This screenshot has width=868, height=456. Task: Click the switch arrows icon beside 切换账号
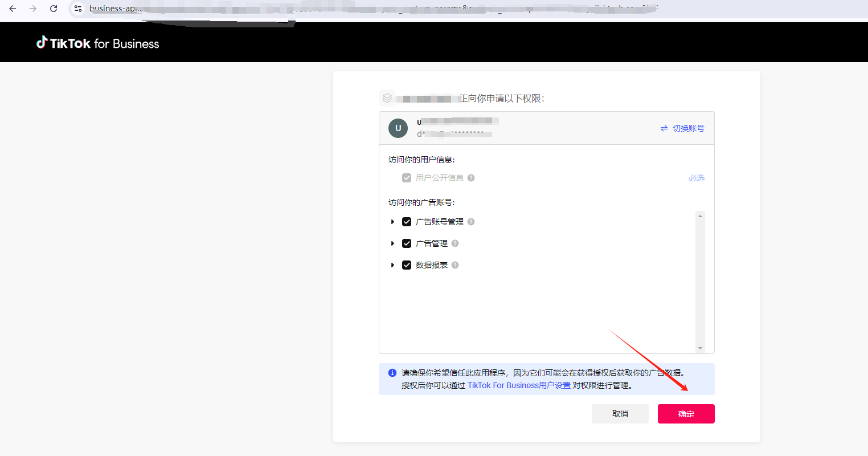(664, 128)
